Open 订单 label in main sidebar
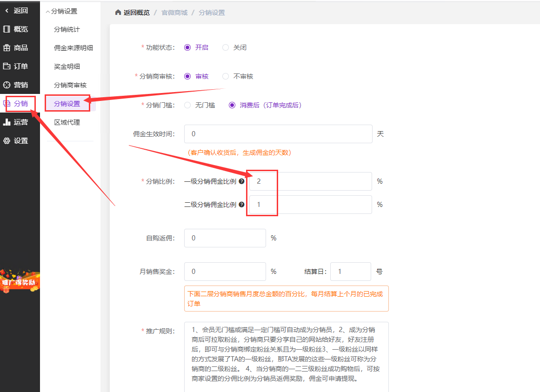The height and width of the screenshot is (392, 540). tap(20, 66)
